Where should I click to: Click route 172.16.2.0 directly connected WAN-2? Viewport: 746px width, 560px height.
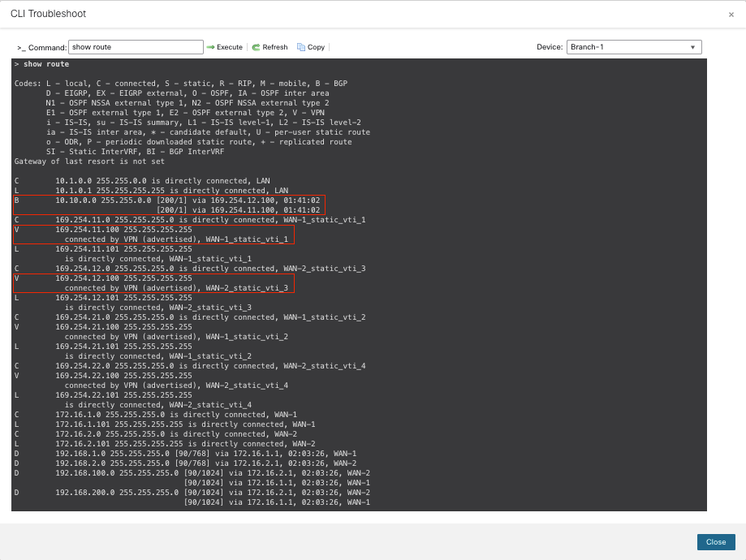[156, 434]
